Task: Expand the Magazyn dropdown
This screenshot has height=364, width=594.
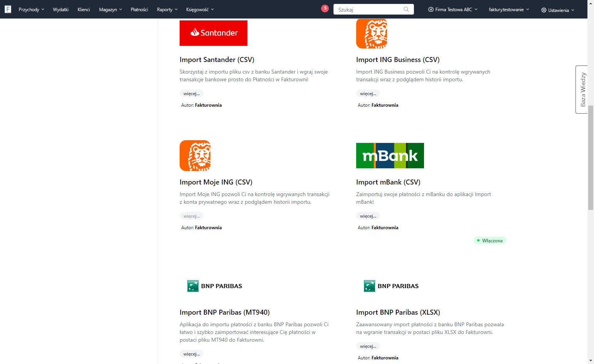Action: coord(111,10)
